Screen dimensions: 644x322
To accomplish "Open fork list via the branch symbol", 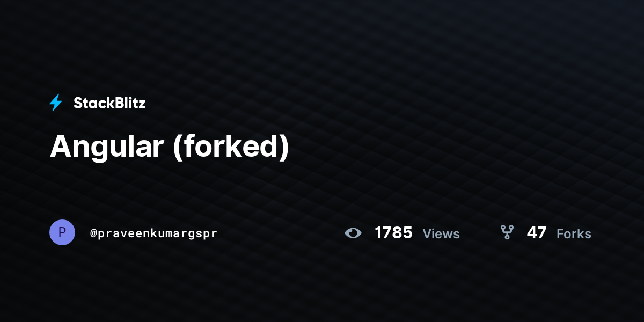I will 507,232.
